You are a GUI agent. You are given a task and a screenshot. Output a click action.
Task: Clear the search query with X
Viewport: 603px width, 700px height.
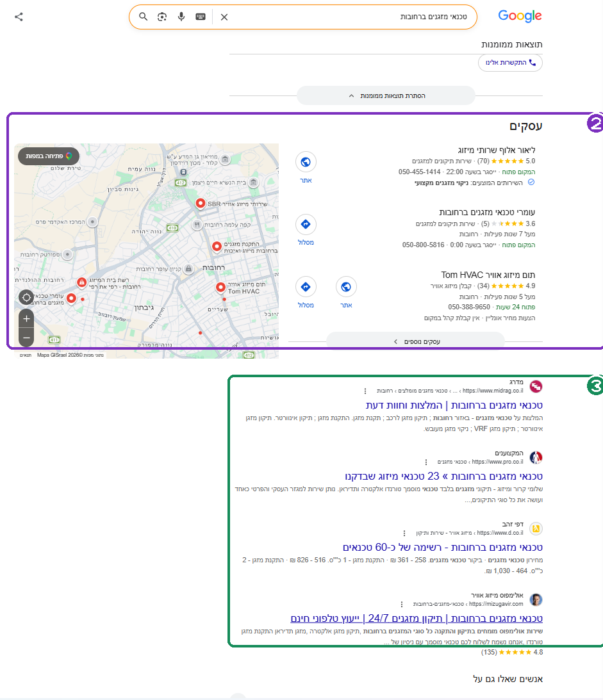[x=224, y=17]
